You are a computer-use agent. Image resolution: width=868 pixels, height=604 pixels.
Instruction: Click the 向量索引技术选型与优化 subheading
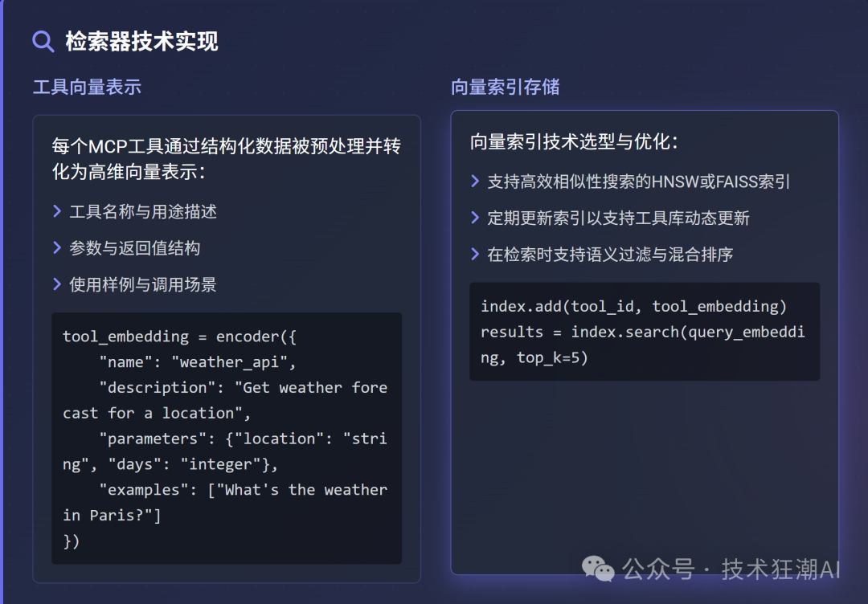tap(574, 142)
